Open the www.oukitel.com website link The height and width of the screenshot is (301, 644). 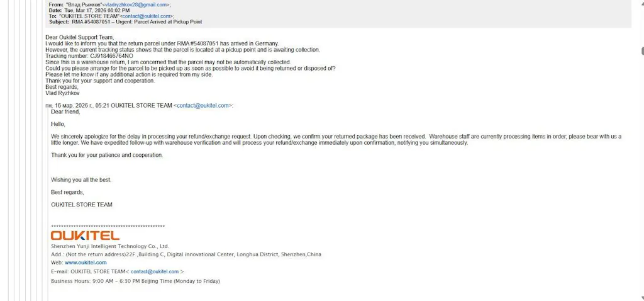tap(86, 263)
